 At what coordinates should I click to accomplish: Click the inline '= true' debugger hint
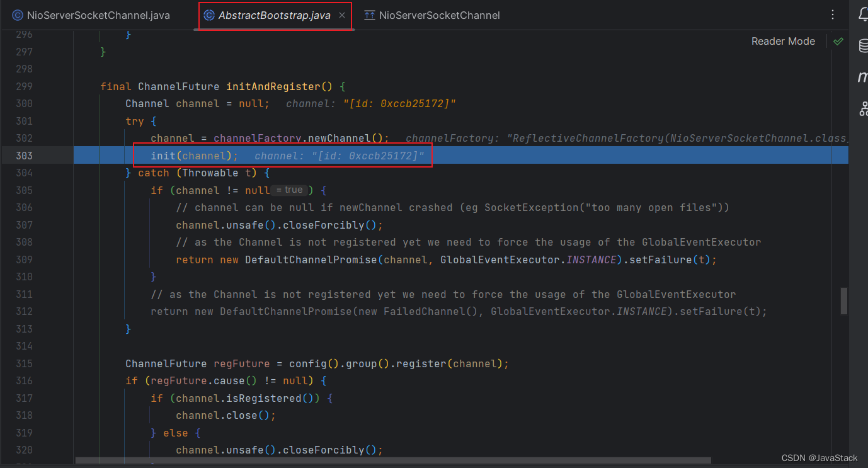(289, 190)
